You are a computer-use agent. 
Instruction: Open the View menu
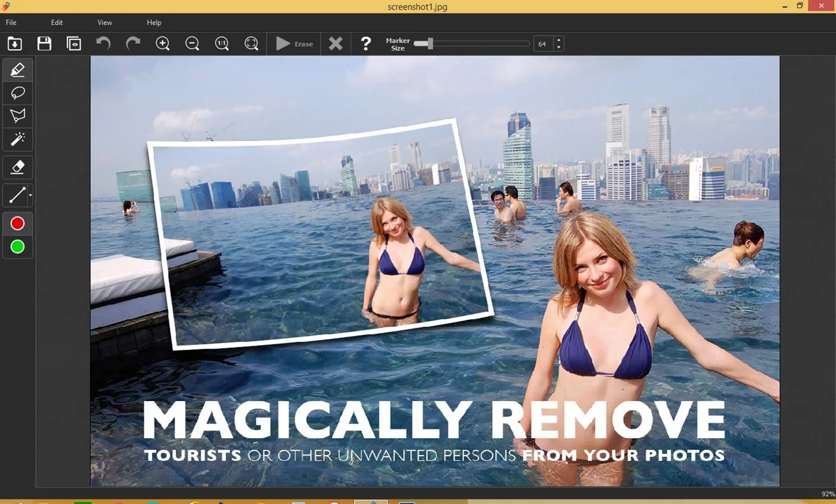click(x=105, y=22)
